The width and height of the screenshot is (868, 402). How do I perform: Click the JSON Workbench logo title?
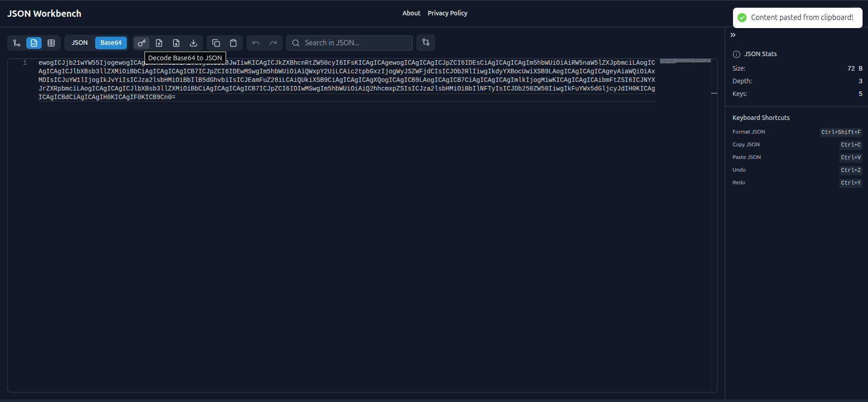(44, 14)
